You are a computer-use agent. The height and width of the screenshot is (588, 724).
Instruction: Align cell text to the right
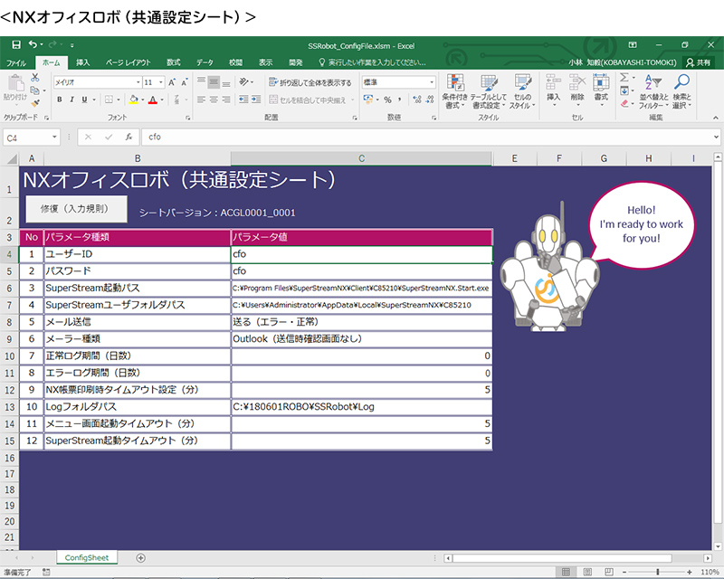click(x=226, y=100)
